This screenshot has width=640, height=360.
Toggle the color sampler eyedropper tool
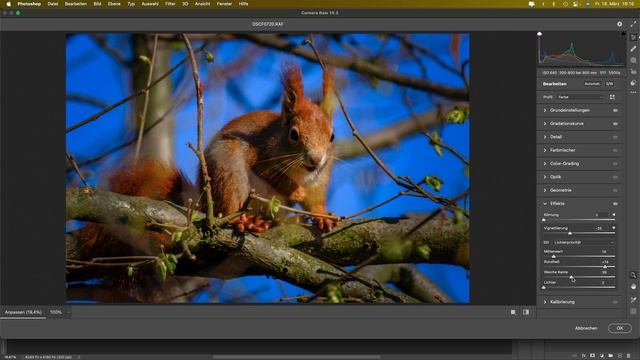tap(633, 300)
